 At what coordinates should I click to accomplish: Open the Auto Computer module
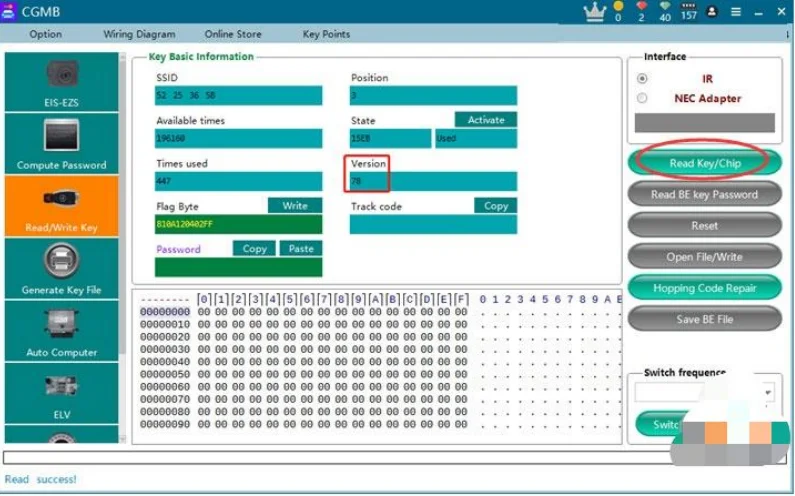click(61, 331)
